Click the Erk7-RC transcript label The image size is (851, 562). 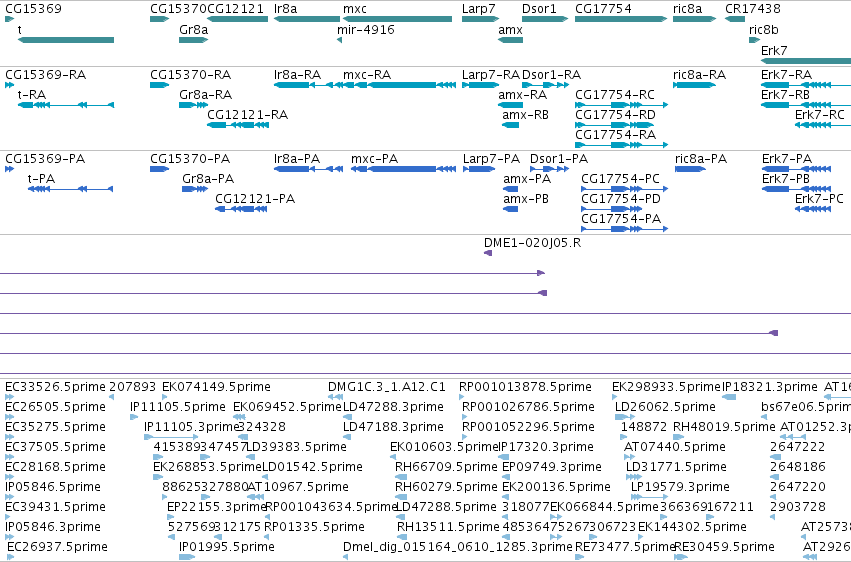[820, 114]
